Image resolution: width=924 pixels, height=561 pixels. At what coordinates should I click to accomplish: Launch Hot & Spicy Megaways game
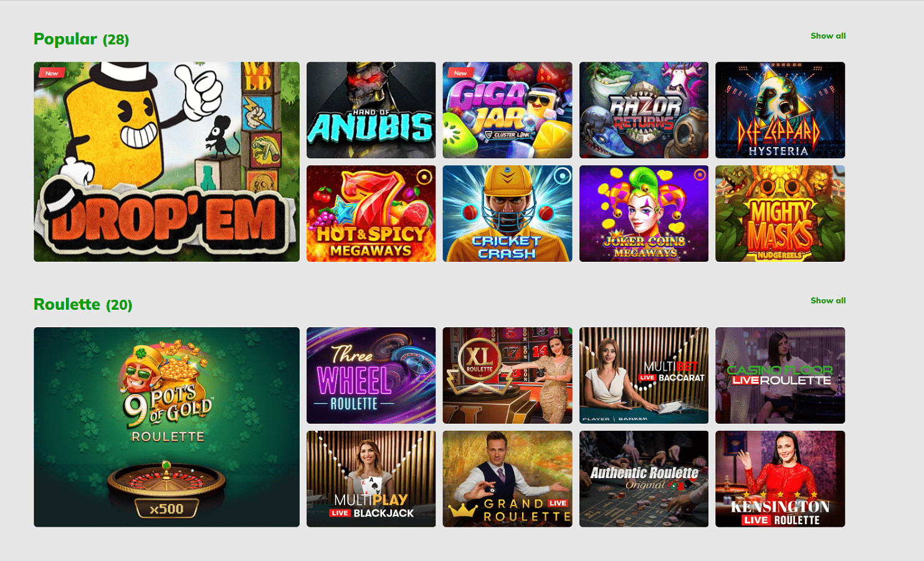click(x=371, y=213)
